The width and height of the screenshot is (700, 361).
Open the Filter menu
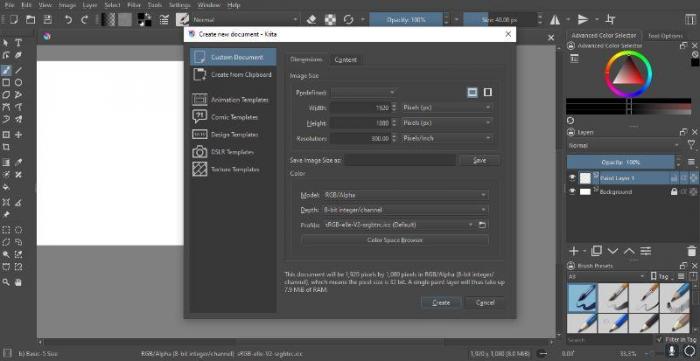(x=134, y=5)
